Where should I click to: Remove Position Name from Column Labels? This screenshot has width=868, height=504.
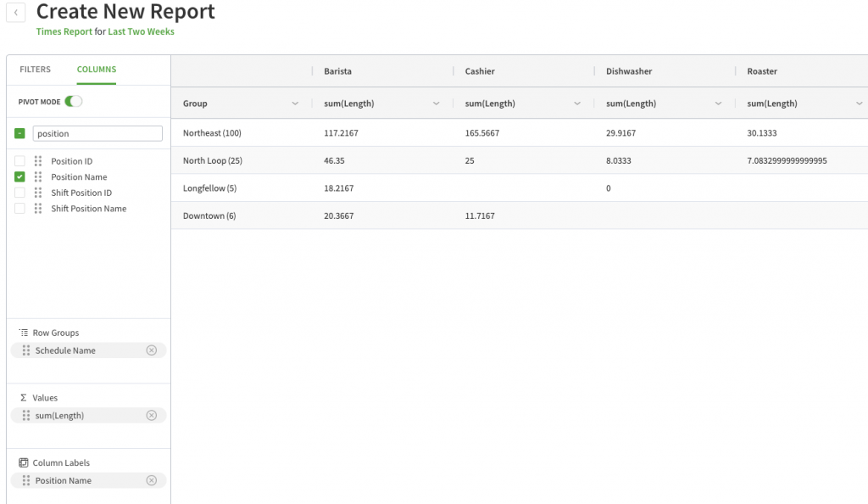tap(151, 480)
